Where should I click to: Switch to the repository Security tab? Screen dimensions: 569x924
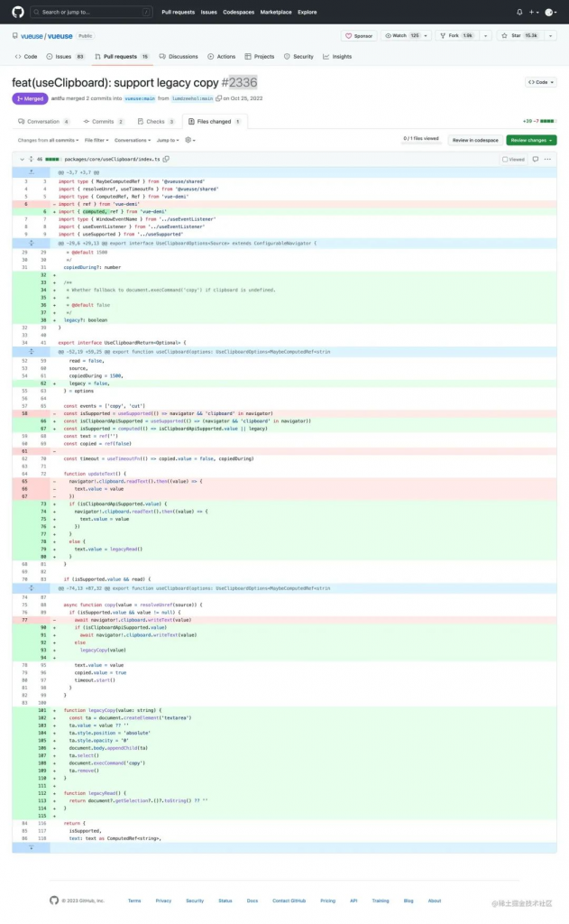[298, 57]
